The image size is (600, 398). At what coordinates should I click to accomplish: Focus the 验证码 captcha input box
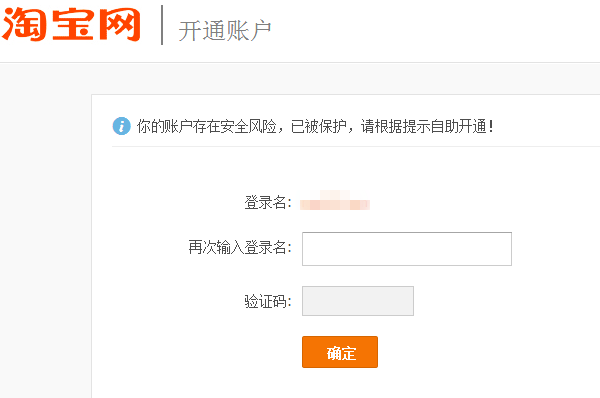click(358, 301)
